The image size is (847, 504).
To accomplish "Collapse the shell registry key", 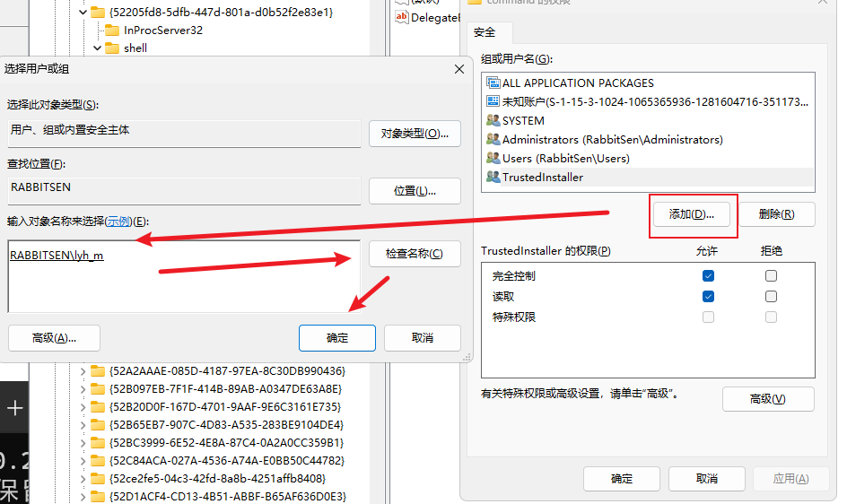I will tap(97, 48).
